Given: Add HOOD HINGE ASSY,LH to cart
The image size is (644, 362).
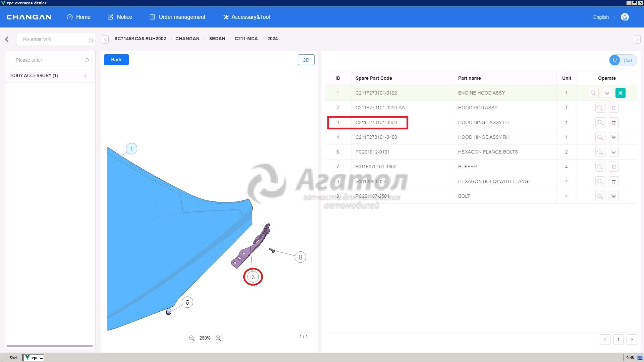Looking at the screenshot, I should tap(613, 123).
